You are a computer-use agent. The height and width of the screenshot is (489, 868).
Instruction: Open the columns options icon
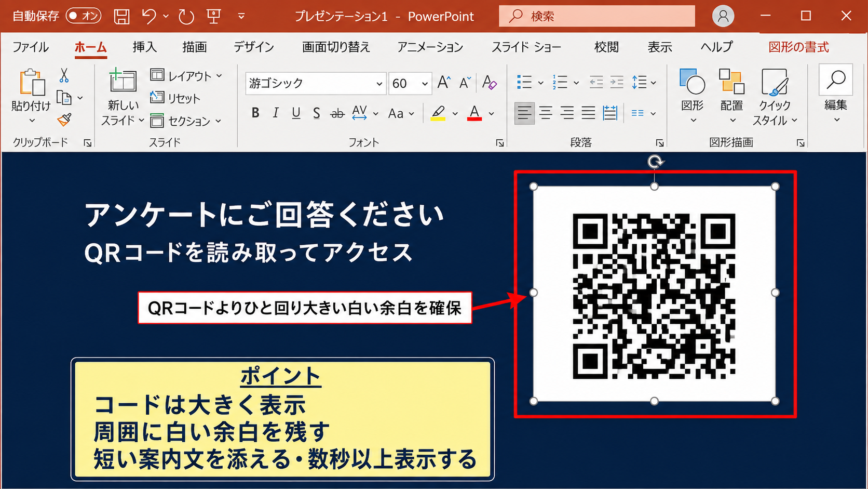pos(638,113)
